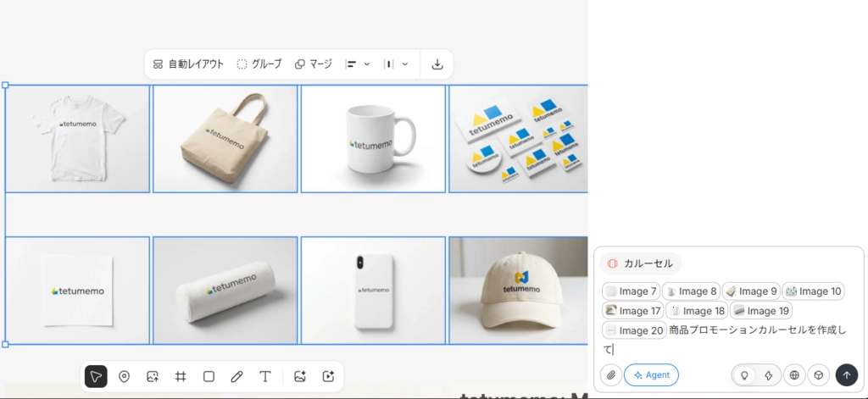The width and height of the screenshot is (868, 399).
Task: Toggle the lightning fast mode
Action: click(768, 375)
